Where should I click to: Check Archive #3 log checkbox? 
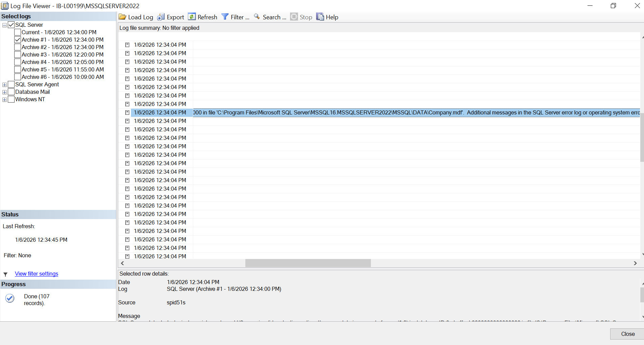(x=18, y=55)
